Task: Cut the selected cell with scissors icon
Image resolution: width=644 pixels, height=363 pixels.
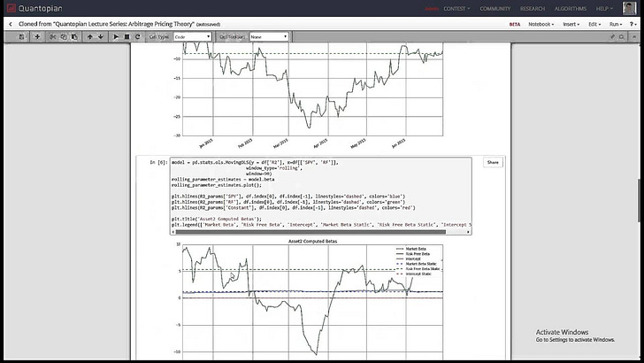Action: (53, 36)
